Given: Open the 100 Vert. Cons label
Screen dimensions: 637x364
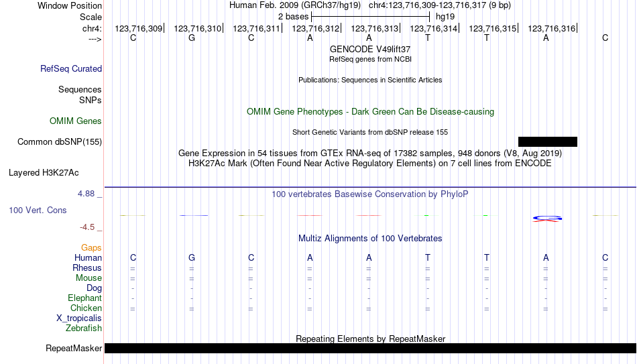Looking at the screenshot, I should (38, 210).
